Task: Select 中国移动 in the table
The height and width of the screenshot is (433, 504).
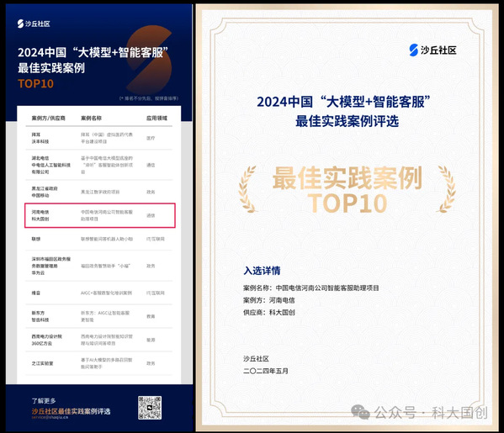Action: [x=40, y=195]
